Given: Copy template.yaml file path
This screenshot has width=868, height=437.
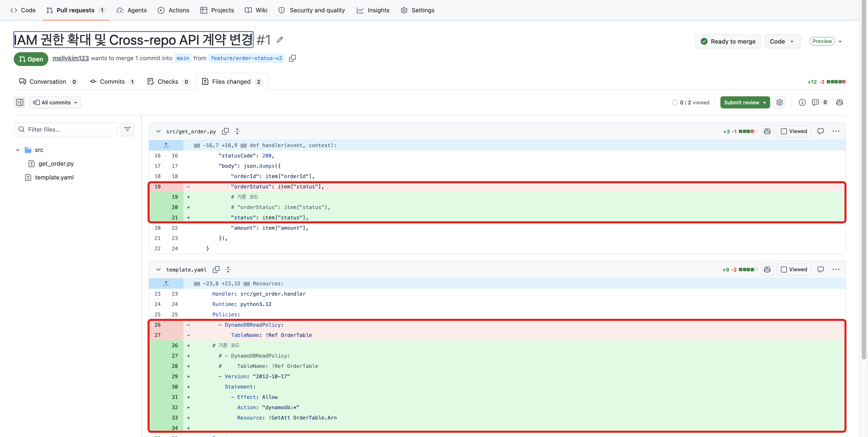Looking at the screenshot, I should point(216,269).
